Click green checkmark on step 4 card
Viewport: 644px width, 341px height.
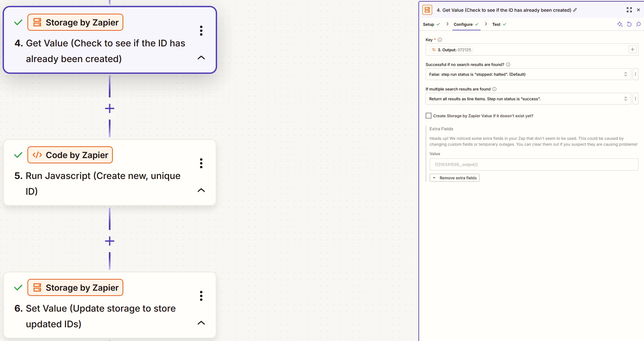click(x=18, y=23)
